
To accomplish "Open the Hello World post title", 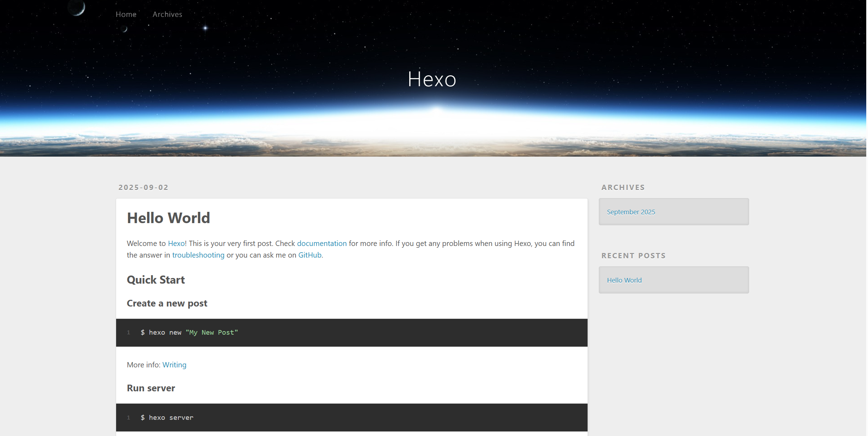I will pos(169,218).
